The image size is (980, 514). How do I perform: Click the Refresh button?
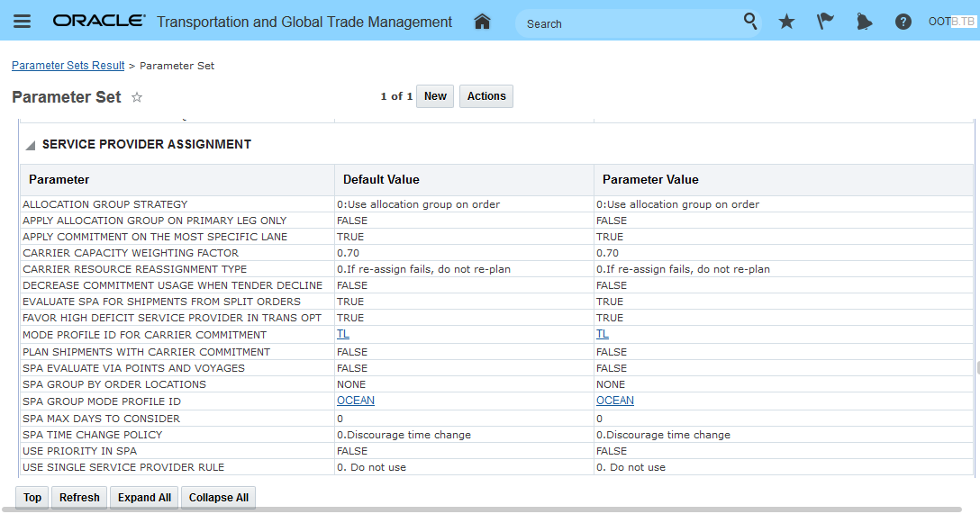click(79, 498)
